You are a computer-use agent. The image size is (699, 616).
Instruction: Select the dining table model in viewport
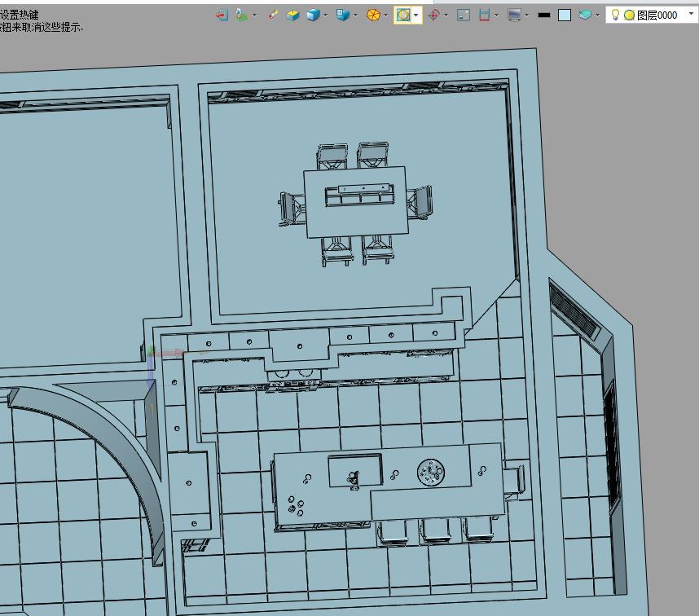pyautogui.click(x=356, y=202)
